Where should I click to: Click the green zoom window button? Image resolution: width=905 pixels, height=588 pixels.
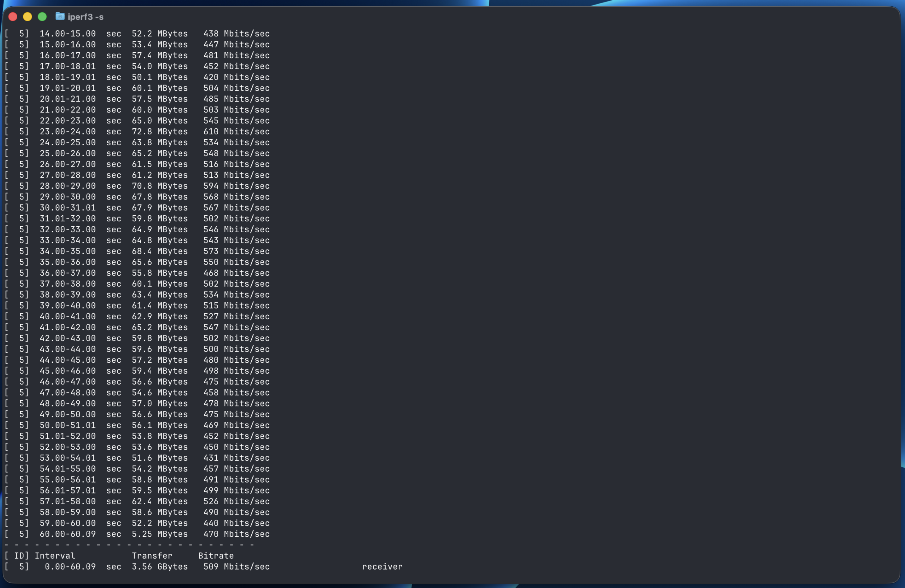[x=42, y=17]
